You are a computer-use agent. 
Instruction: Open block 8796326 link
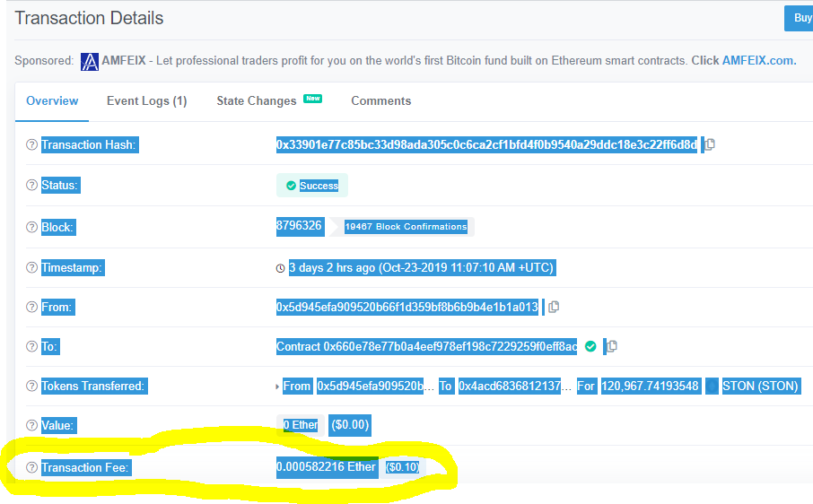pyautogui.click(x=299, y=226)
